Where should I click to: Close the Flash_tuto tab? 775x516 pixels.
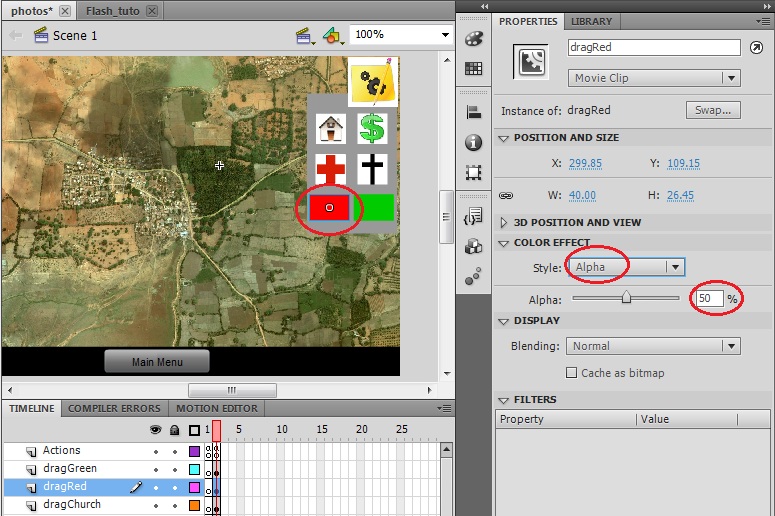coord(152,11)
